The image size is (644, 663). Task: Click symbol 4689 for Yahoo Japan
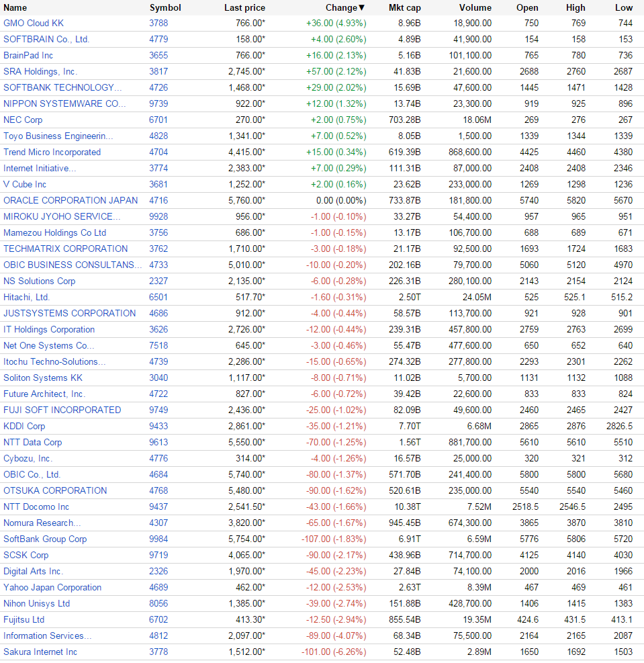[158, 587]
